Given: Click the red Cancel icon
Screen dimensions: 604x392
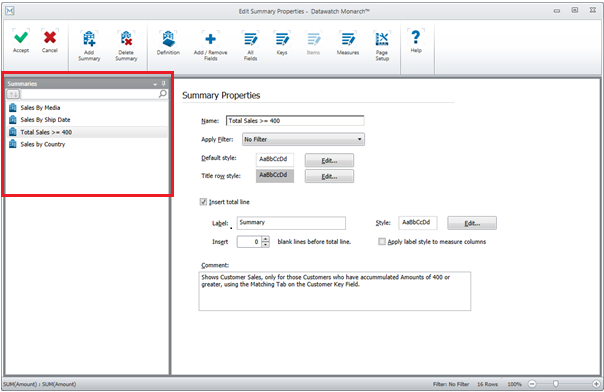Looking at the screenshot, I should 50,37.
